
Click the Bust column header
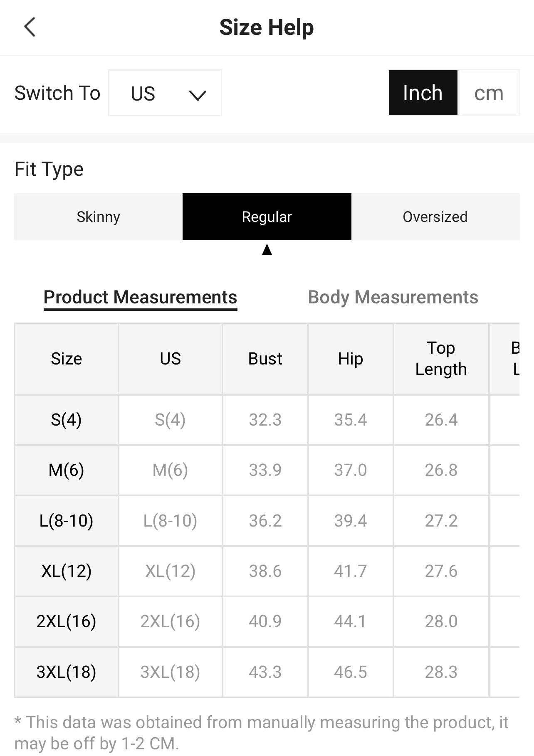[265, 359]
